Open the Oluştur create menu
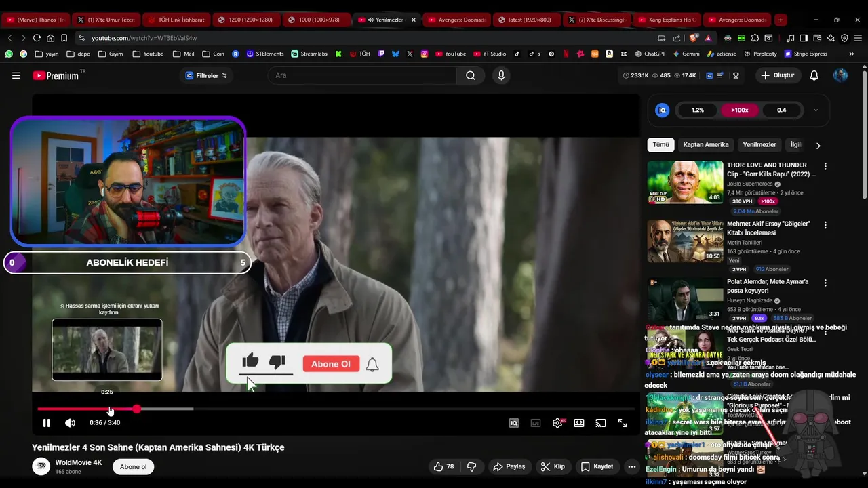 point(777,75)
